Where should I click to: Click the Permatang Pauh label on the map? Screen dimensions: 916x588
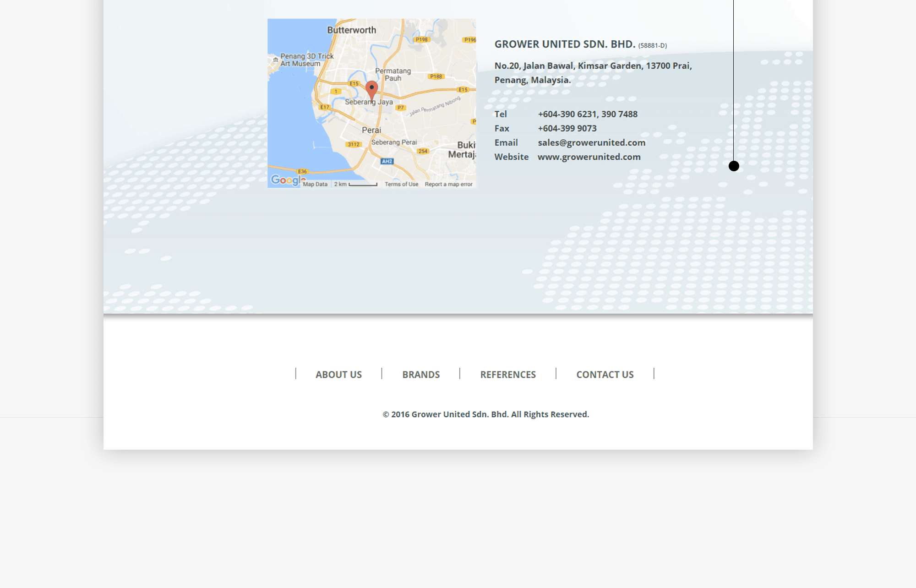pos(393,74)
